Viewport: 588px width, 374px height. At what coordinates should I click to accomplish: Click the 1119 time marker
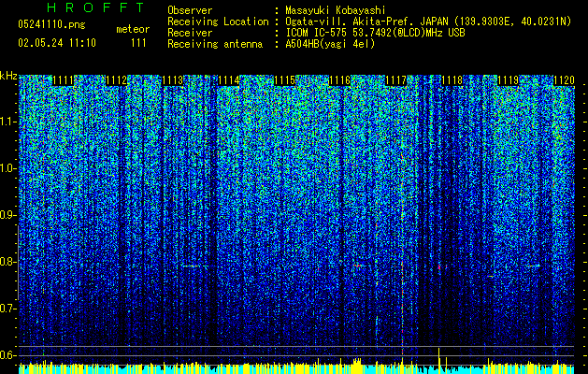pyautogui.click(x=509, y=80)
